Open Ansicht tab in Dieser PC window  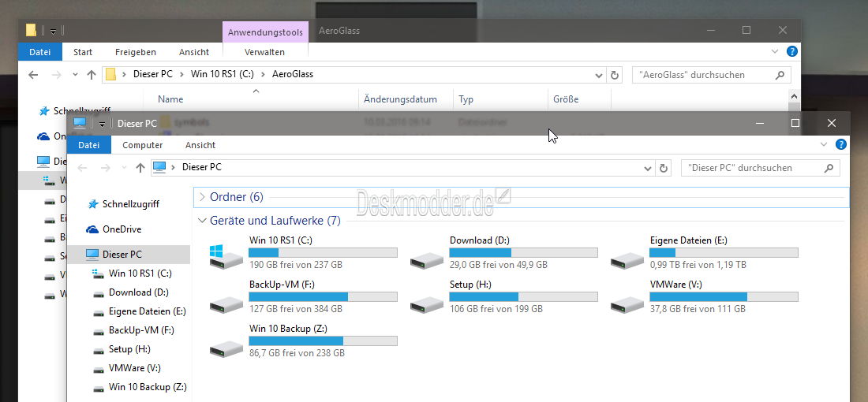click(200, 145)
